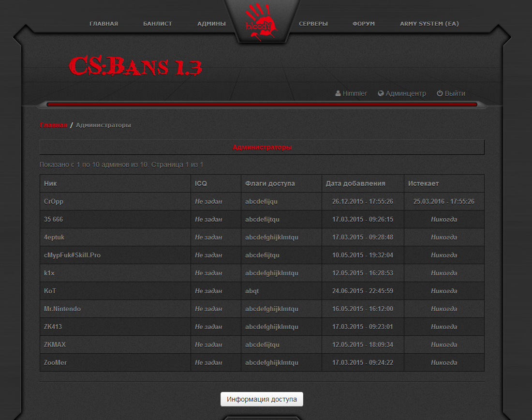Open the ФОРУМ menu item
Viewport: 532px width, 420px height.
(x=363, y=24)
